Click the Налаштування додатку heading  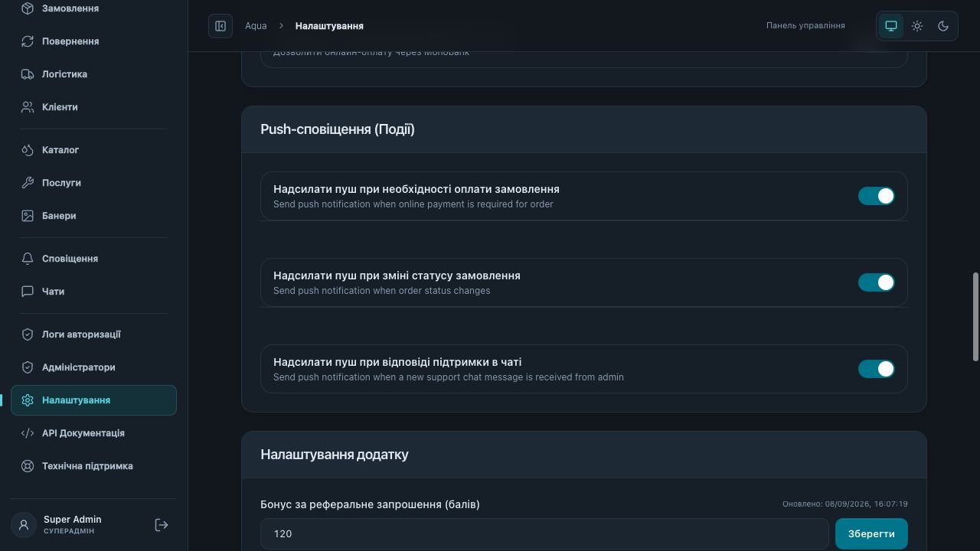point(335,455)
